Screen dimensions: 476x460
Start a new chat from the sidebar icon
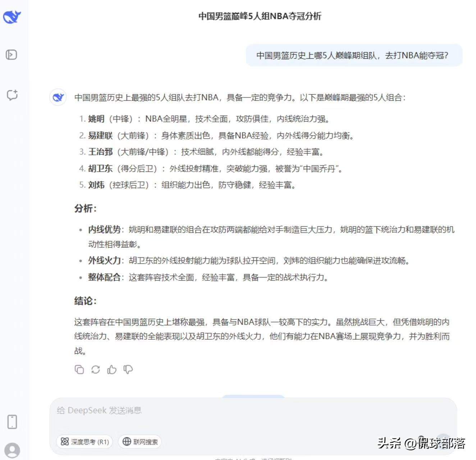[12, 95]
